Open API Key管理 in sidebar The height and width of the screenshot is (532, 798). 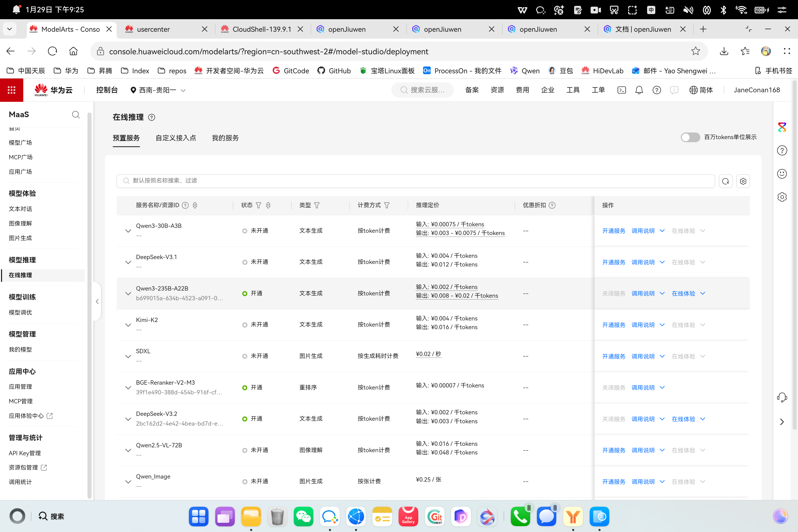(x=25, y=453)
